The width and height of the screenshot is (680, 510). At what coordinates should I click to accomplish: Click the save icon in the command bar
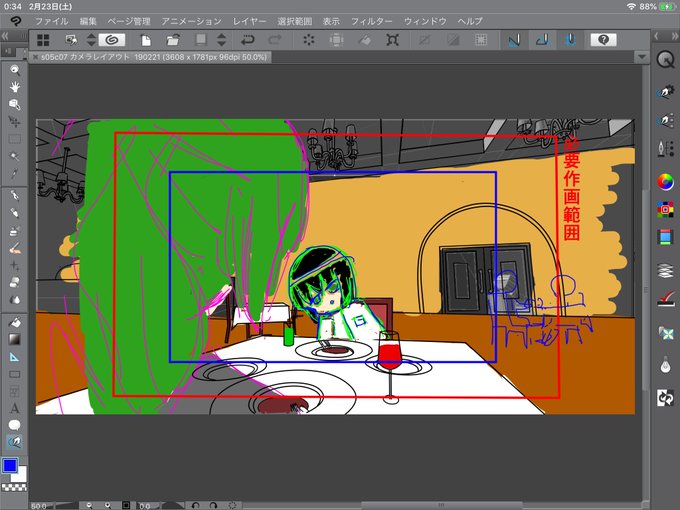(201, 40)
